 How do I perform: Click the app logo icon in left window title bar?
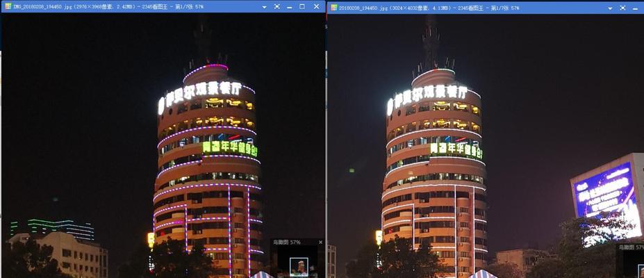[8, 6]
